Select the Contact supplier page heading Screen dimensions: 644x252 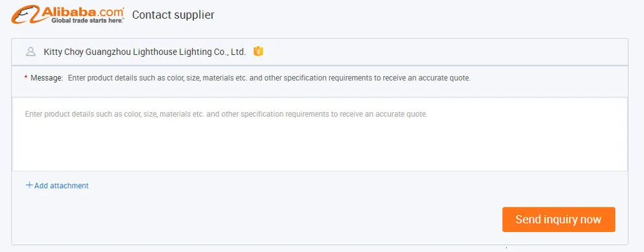[173, 15]
